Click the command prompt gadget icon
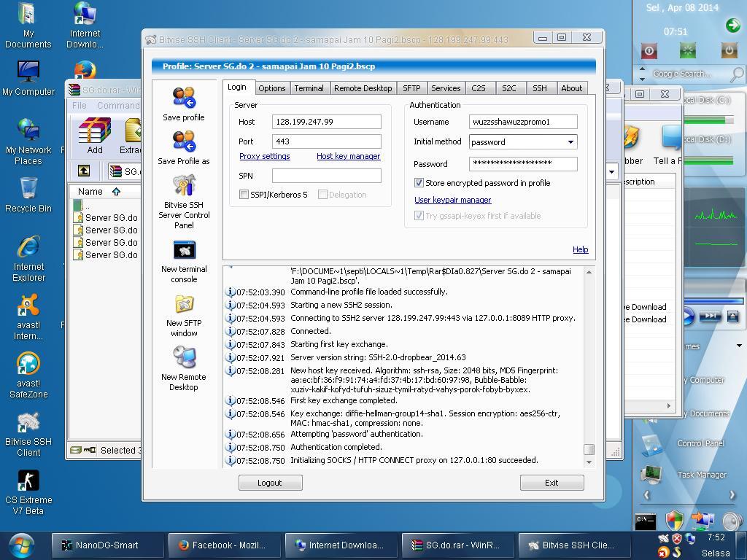747x560 pixels. [646, 521]
